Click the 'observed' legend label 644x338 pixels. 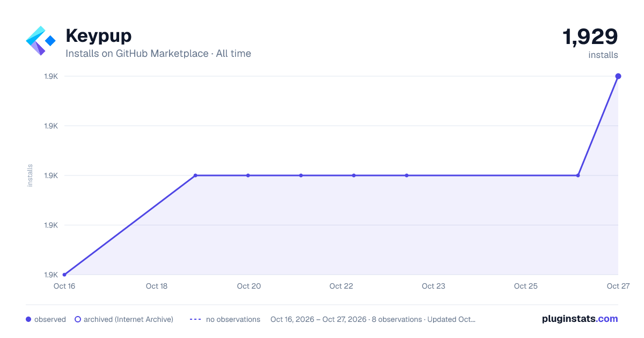(x=50, y=319)
